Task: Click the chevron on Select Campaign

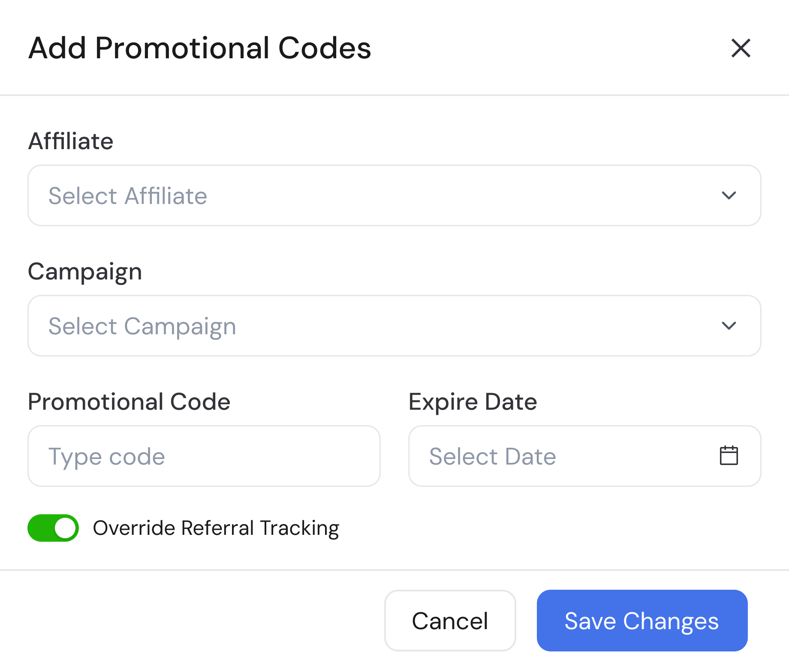Action: (729, 326)
